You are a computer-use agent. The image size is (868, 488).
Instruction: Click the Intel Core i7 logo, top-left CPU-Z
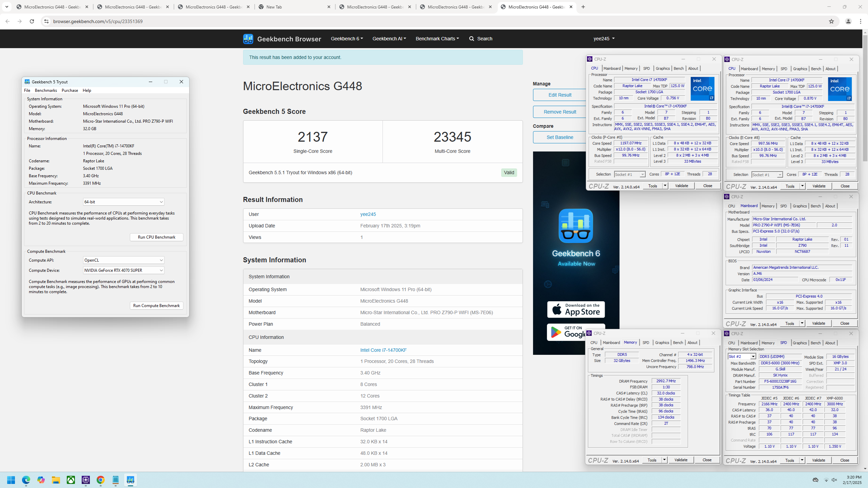coord(703,89)
